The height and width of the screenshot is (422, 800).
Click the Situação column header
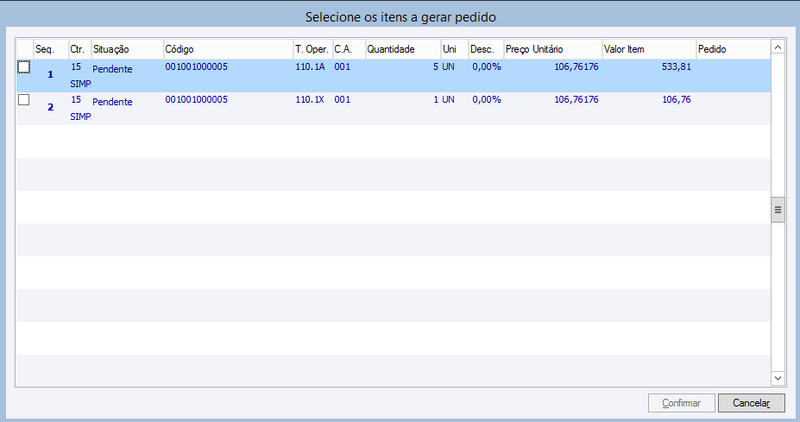(x=127, y=49)
